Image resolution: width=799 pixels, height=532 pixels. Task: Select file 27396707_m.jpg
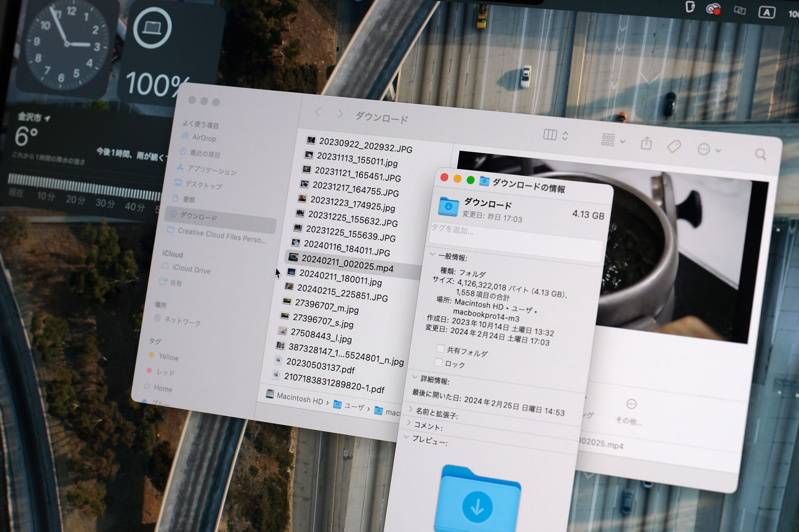point(320,307)
